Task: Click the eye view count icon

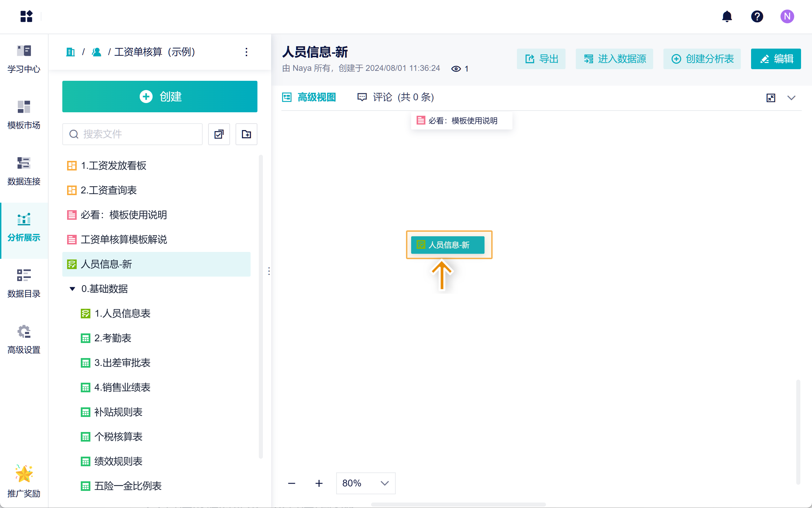Action: tap(456, 69)
